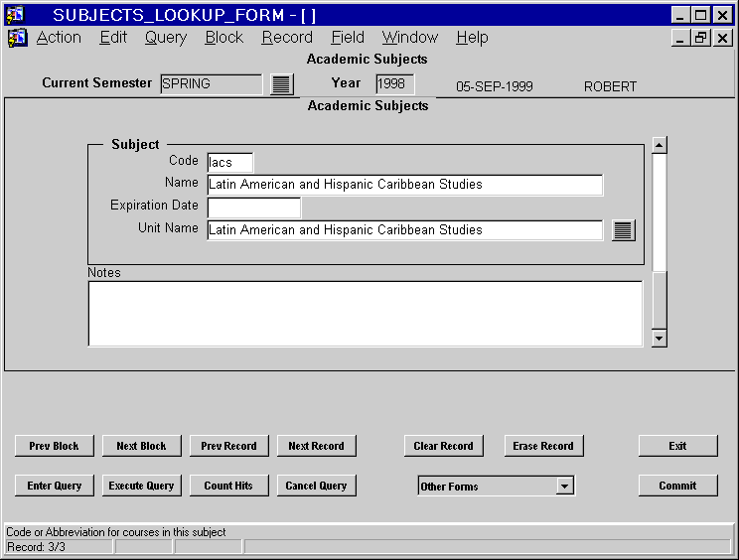Viewport: 739px width, 560px height.
Task: Click the record scrollbar up arrow
Action: pos(659,145)
